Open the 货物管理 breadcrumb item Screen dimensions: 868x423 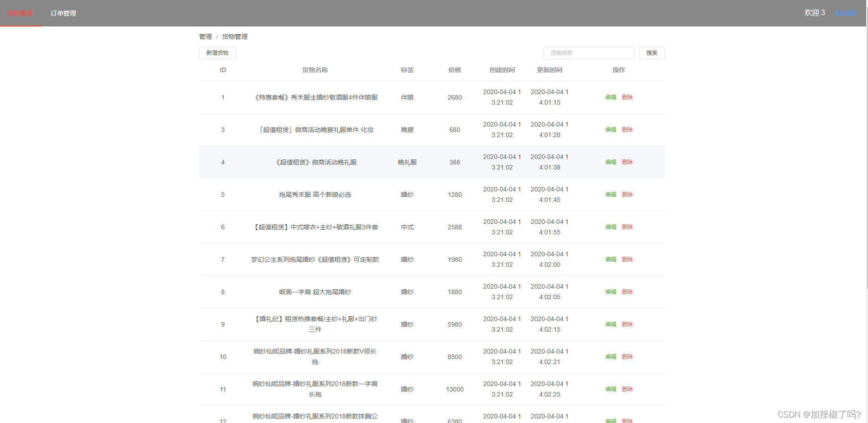click(x=234, y=37)
